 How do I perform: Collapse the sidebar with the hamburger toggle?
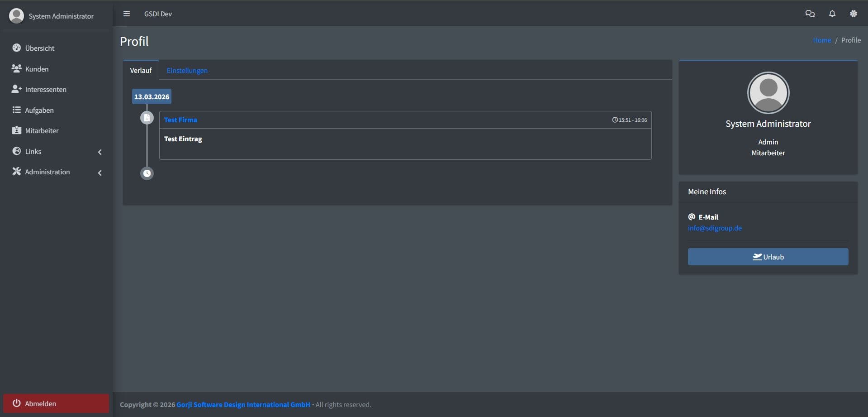(127, 14)
